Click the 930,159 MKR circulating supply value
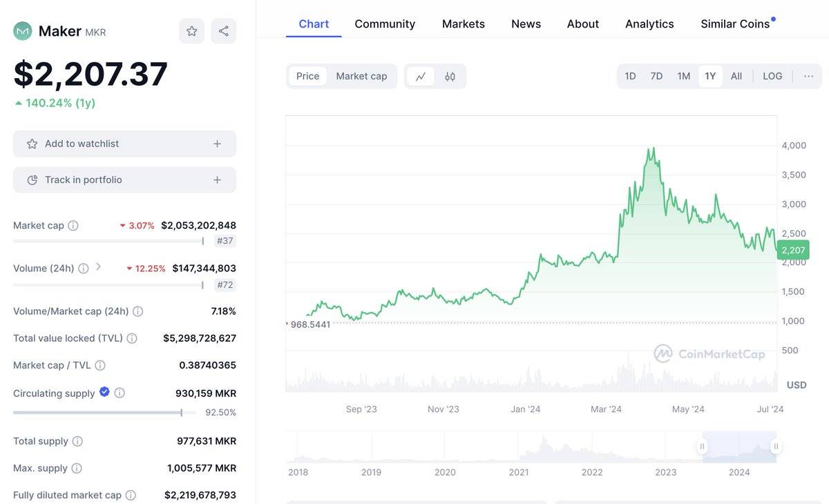Image resolution: width=829 pixels, height=504 pixels. tap(206, 393)
